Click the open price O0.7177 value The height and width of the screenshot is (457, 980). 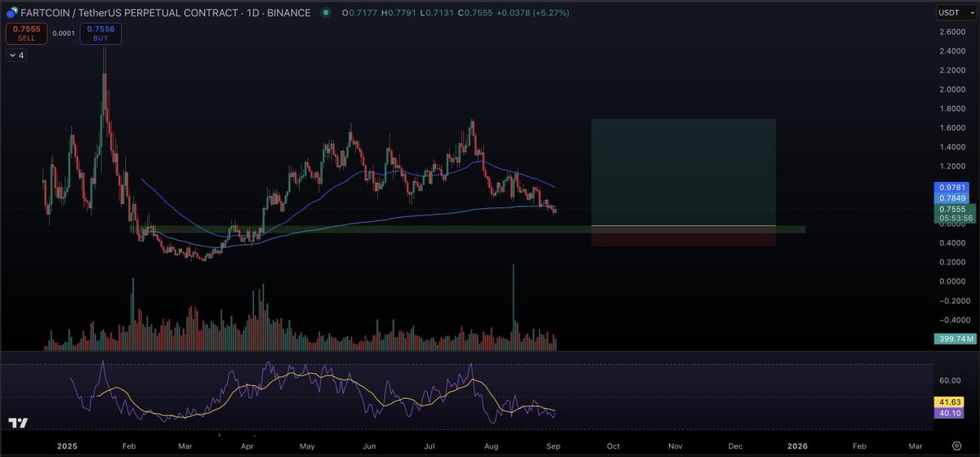tap(358, 13)
